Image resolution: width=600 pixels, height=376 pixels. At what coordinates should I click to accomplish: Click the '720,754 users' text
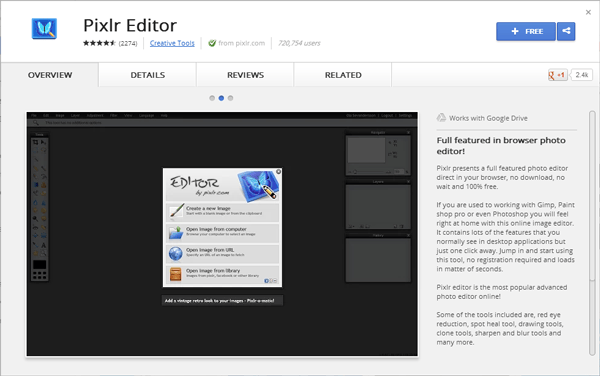(299, 43)
